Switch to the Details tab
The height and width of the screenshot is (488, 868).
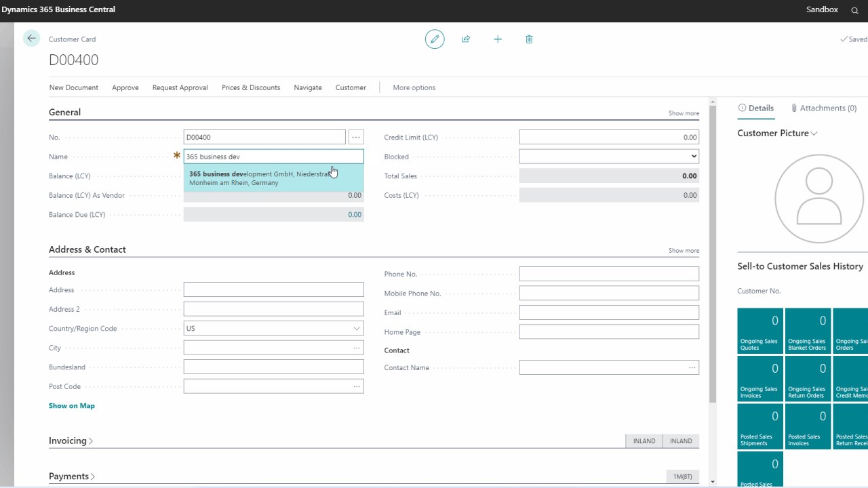tap(756, 108)
